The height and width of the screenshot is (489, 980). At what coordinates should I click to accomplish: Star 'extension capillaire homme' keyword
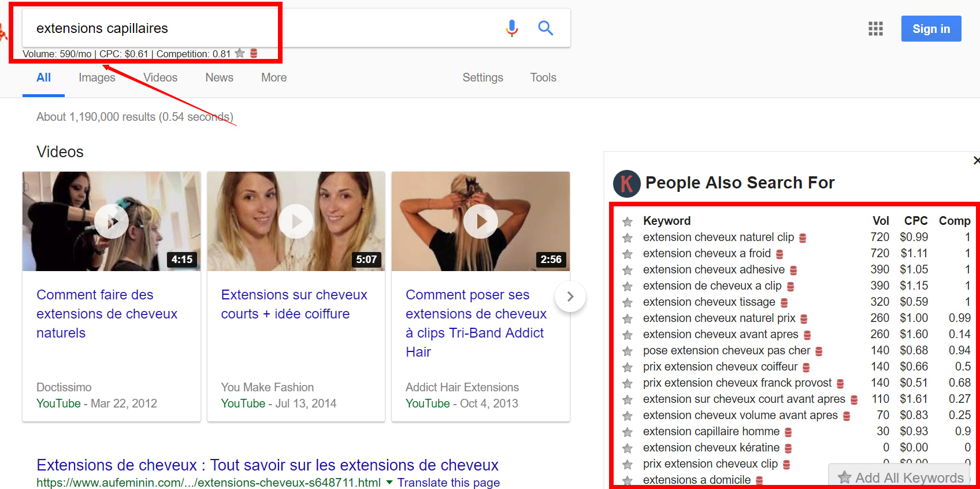coord(627,432)
